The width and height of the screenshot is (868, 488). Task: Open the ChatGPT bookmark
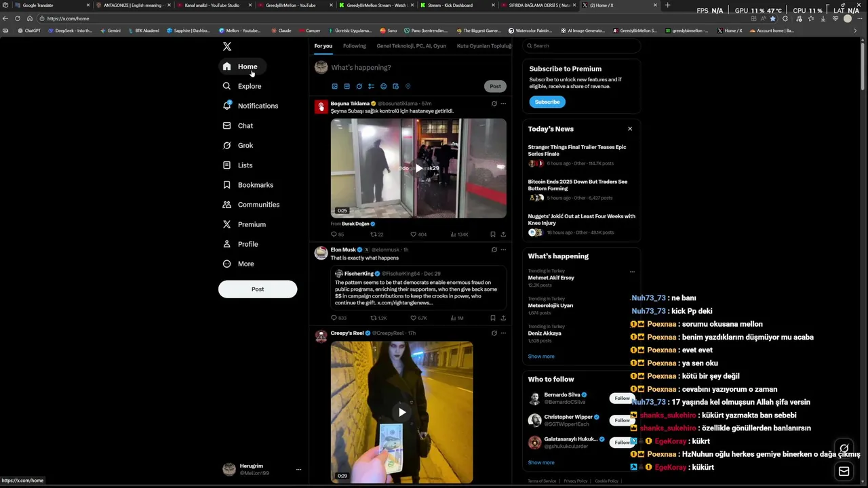click(x=28, y=30)
